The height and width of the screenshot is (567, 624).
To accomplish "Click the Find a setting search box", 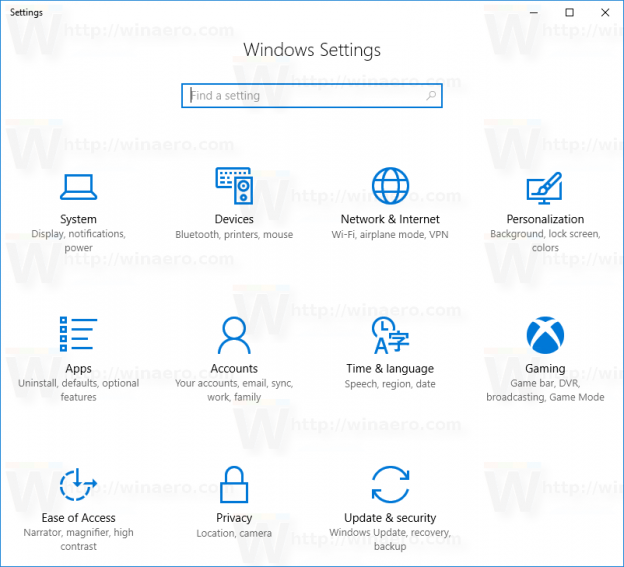I will 305,96.
